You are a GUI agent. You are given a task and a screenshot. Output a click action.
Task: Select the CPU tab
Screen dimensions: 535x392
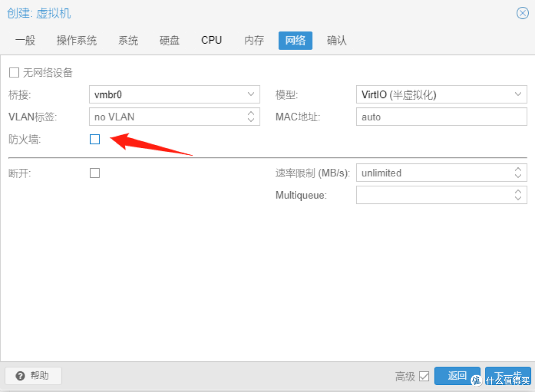(x=212, y=41)
